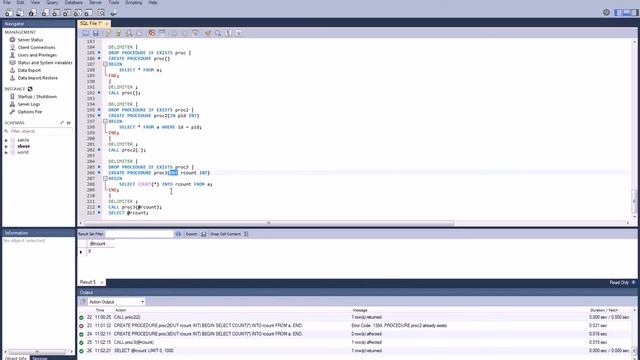Open SQL script file from main toolbar
This screenshot has width=640, height=360.
coord(19,13)
